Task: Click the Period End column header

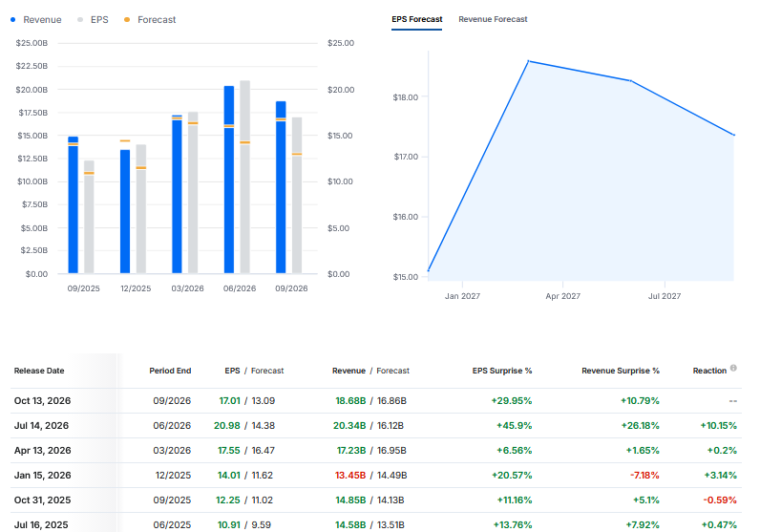Action: click(170, 371)
